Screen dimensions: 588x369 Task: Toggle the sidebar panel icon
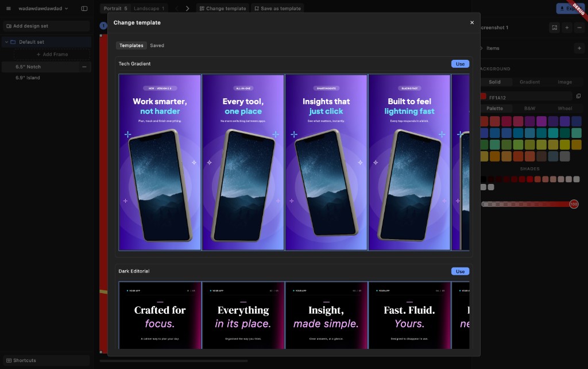[x=84, y=8]
